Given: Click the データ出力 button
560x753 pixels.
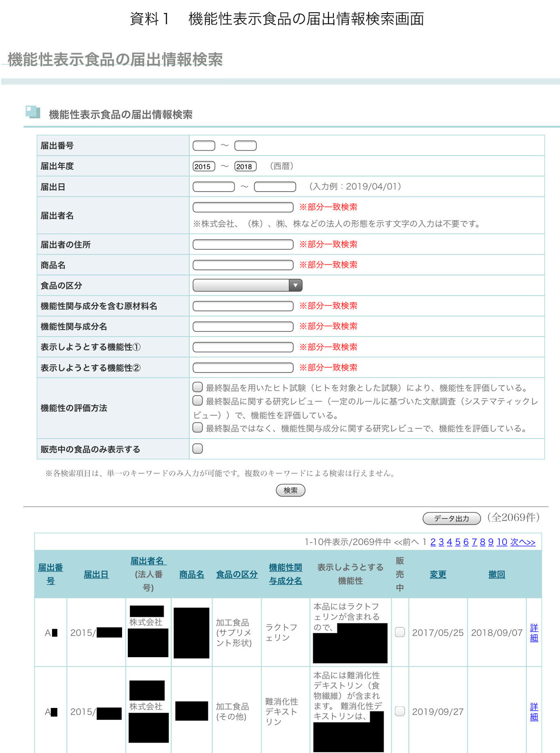Looking at the screenshot, I should point(451,518).
